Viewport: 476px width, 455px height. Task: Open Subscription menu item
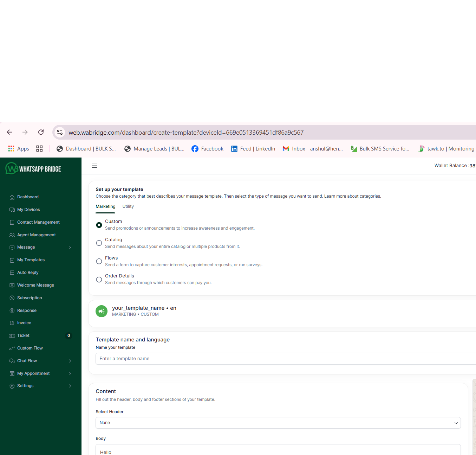coord(30,298)
